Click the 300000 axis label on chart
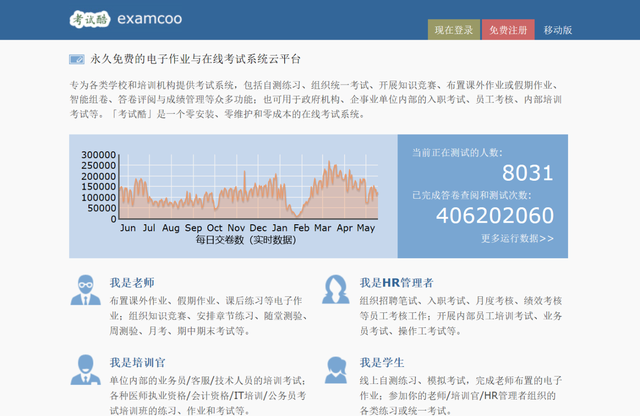 [99, 155]
